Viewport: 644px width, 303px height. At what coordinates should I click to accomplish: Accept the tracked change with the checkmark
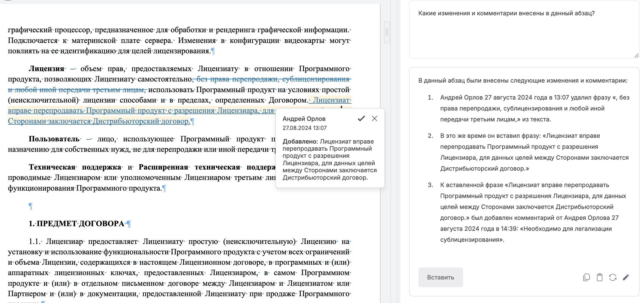point(361,118)
